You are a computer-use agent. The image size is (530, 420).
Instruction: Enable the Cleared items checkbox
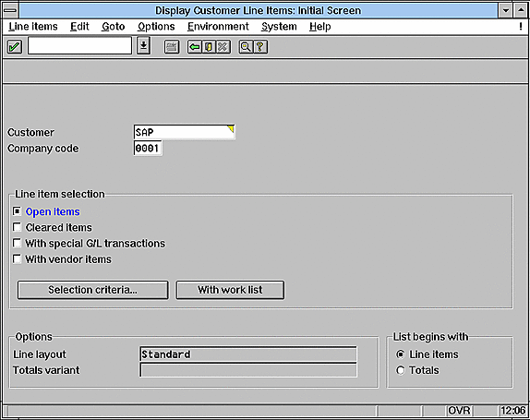[x=17, y=227]
